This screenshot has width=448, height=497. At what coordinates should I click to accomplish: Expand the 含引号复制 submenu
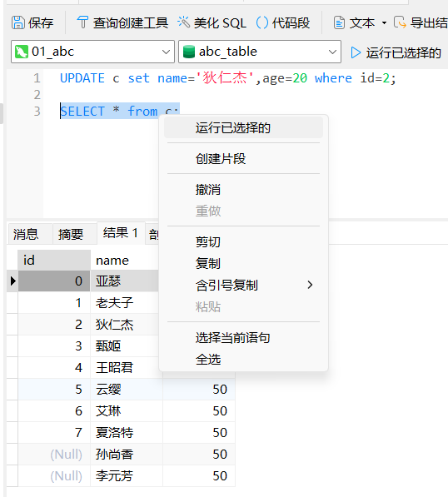point(243,286)
